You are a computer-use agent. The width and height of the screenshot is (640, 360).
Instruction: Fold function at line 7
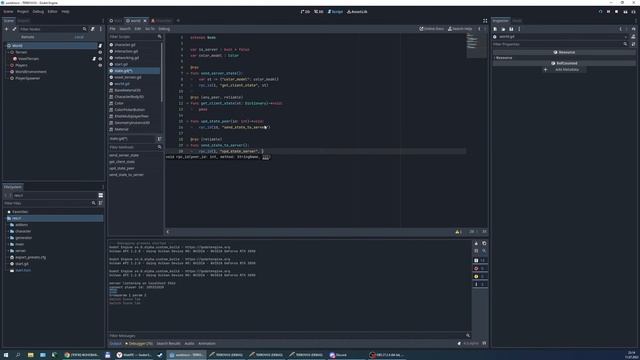click(187, 73)
